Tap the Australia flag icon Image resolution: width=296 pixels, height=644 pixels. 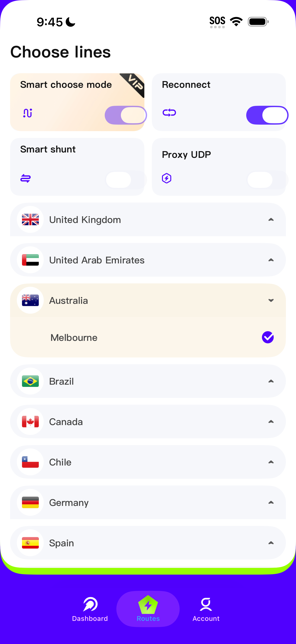point(30,300)
